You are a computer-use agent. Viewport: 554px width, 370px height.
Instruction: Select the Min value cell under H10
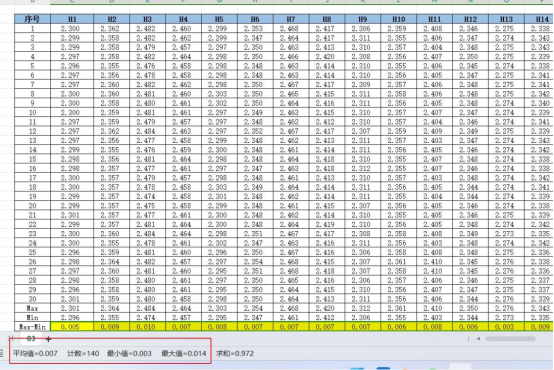[x=399, y=317]
